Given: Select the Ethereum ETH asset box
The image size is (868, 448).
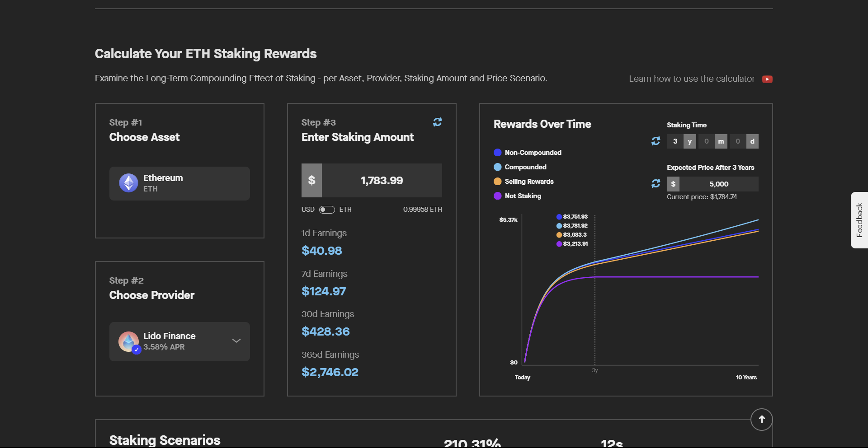Looking at the screenshot, I should point(179,183).
